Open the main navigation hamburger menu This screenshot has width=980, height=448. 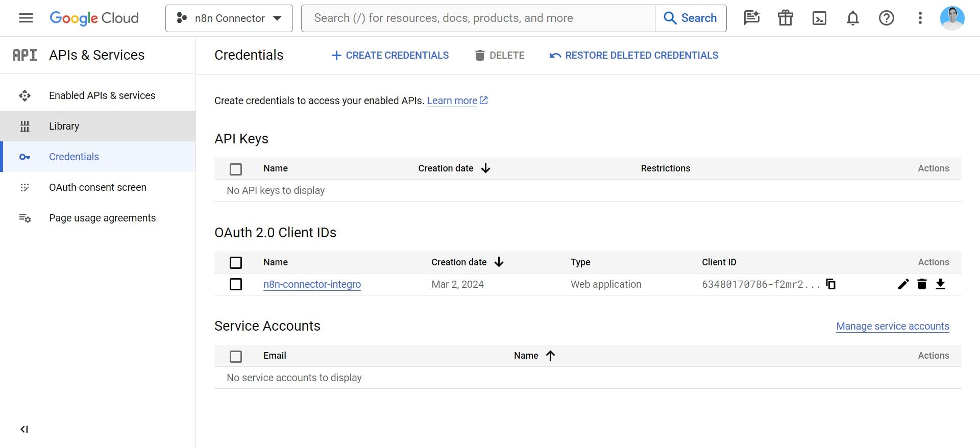tap(26, 18)
